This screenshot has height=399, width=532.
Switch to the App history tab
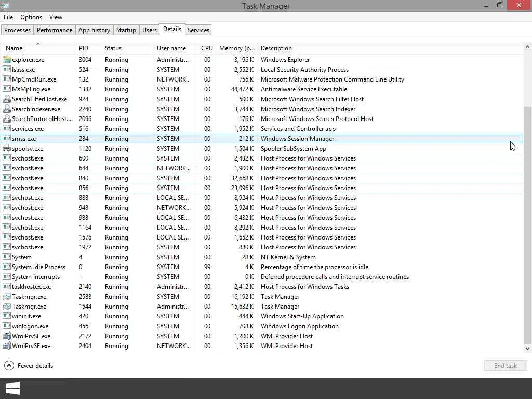coord(95,30)
